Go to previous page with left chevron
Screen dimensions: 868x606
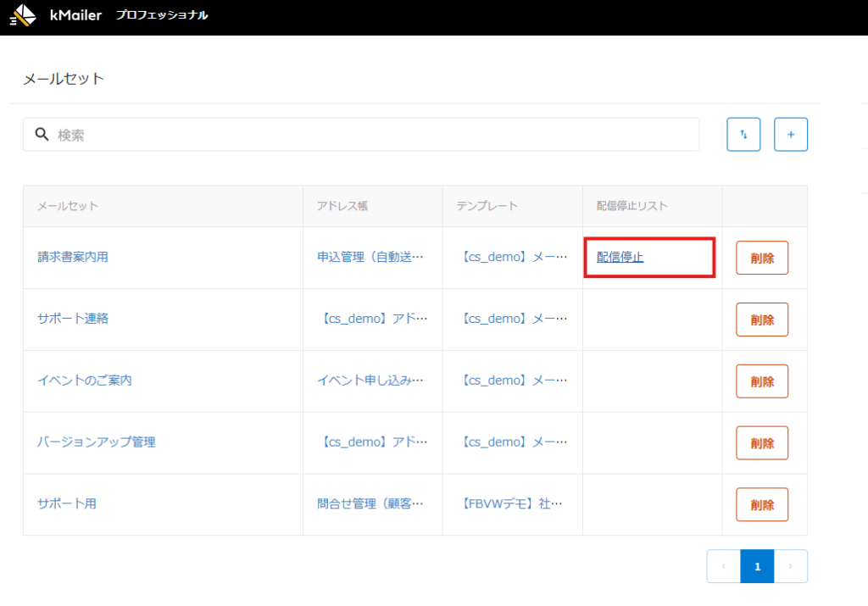(x=723, y=566)
